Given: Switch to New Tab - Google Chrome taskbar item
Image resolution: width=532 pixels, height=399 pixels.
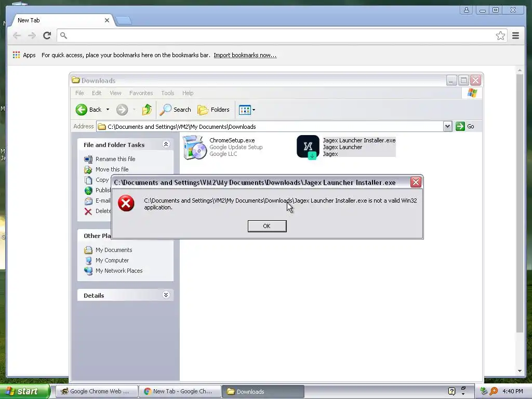Looking at the screenshot, I should [180, 391].
